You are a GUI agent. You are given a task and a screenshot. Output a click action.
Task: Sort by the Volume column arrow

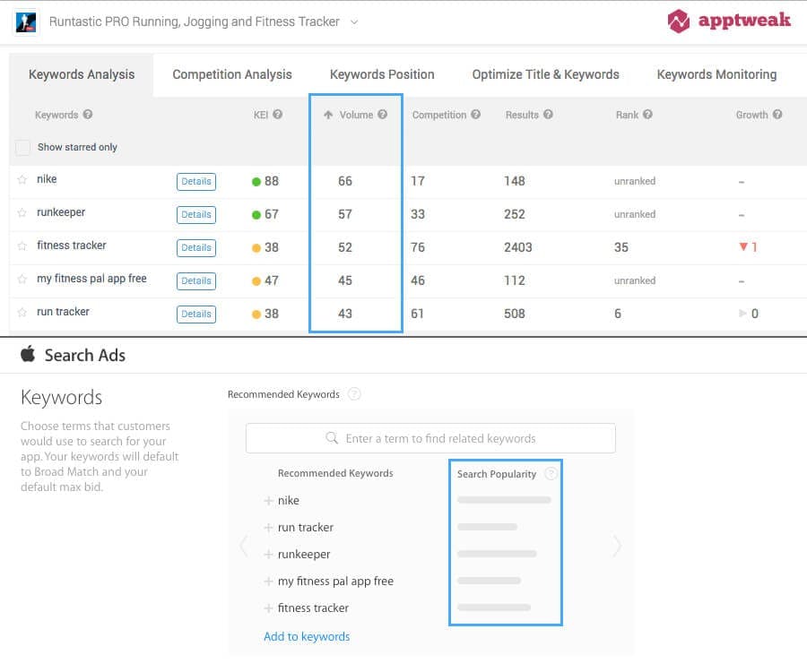(328, 115)
